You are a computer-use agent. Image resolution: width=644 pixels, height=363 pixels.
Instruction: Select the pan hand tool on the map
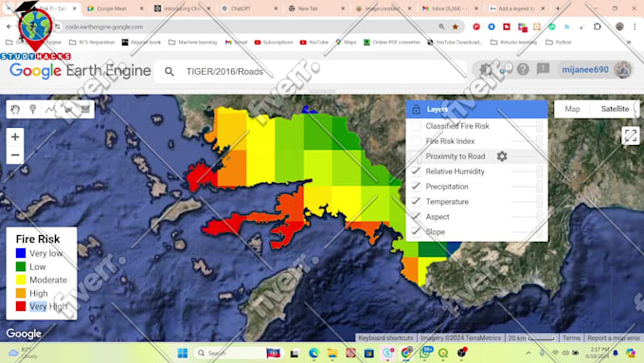(15, 109)
